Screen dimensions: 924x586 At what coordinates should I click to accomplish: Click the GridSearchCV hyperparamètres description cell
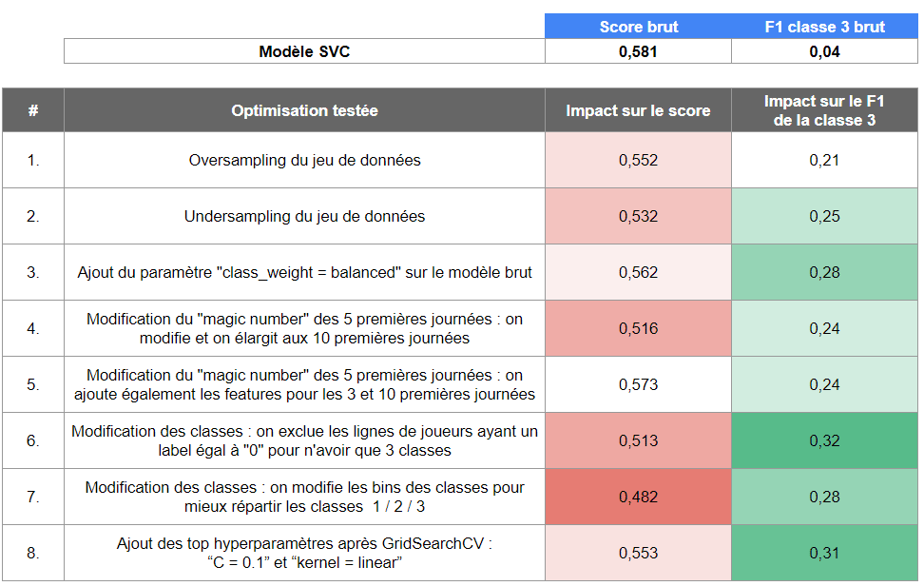coord(304,553)
